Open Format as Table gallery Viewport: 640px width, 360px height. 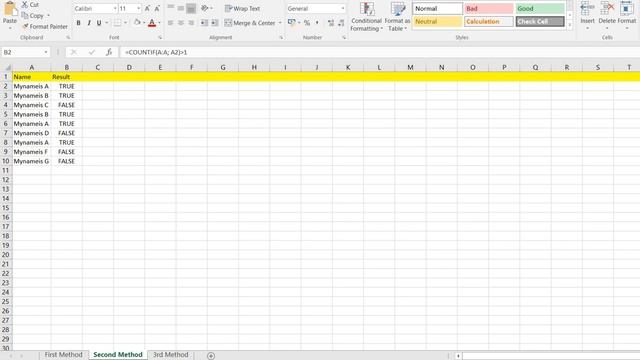(x=397, y=17)
